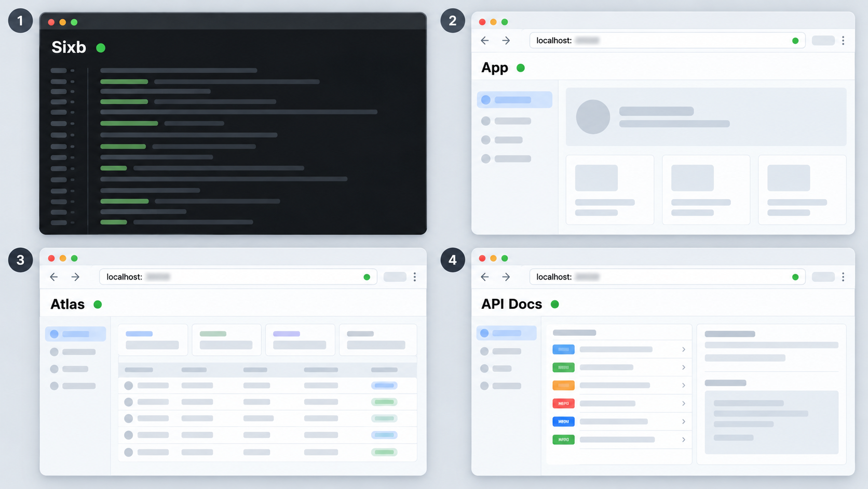Open the three-dot menu in Atlas window
868x489 pixels.
click(x=415, y=277)
